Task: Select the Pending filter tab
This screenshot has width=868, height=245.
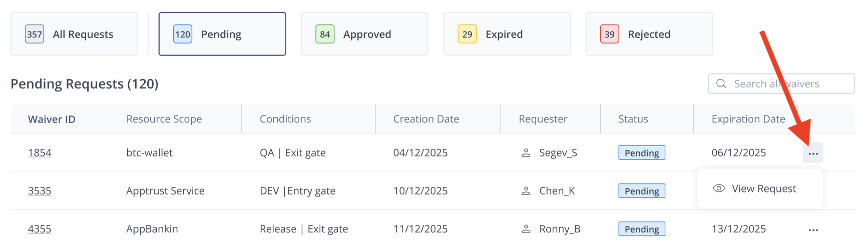Action: pos(222,34)
